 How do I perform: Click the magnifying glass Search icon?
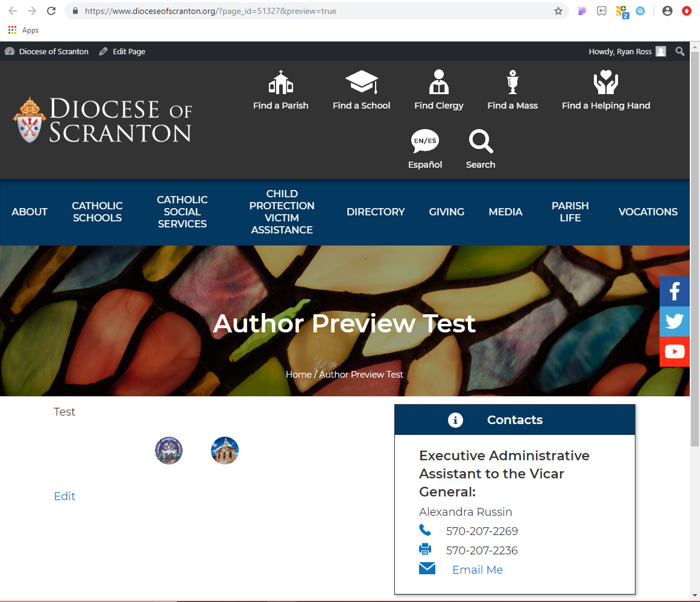(x=481, y=142)
